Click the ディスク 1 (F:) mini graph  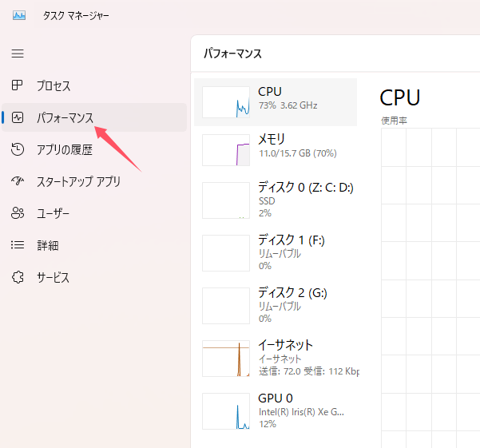coord(226,253)
